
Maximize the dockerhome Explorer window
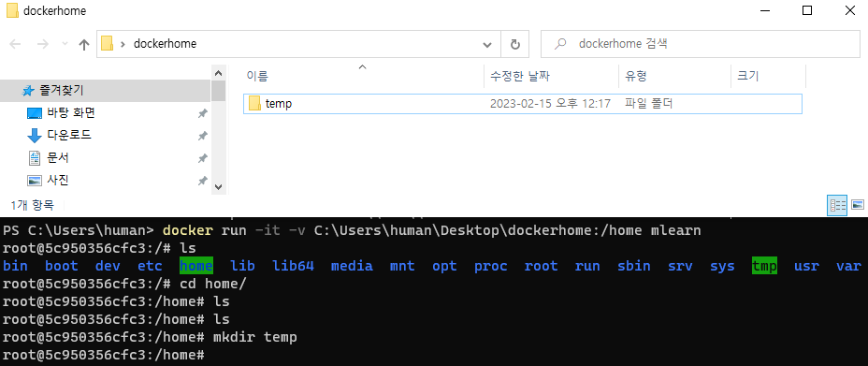[807, 10]
